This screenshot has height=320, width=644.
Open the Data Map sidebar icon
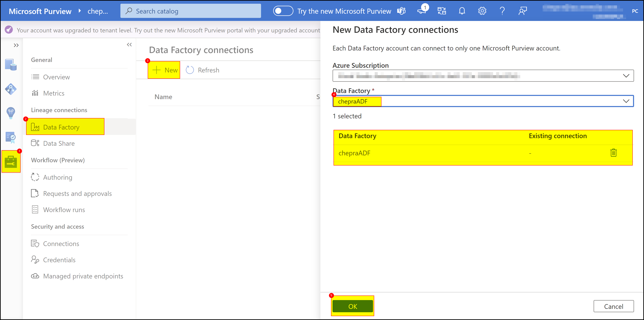11,89
